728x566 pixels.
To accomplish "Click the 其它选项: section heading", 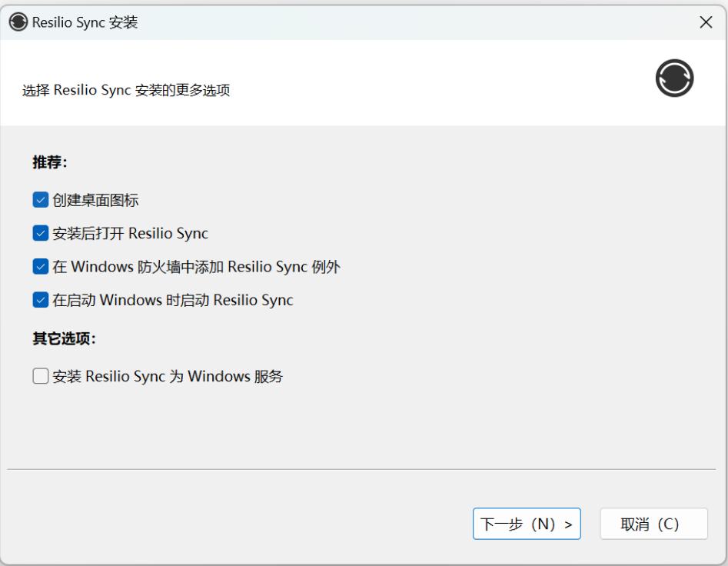I will [x=64, y=338].
